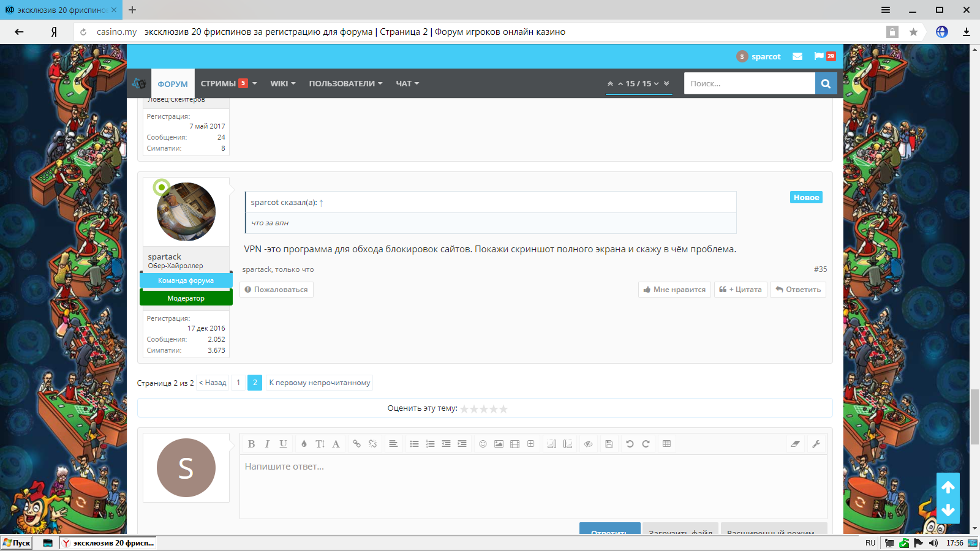Open the WIKI navigation menu

pos(282,84)
